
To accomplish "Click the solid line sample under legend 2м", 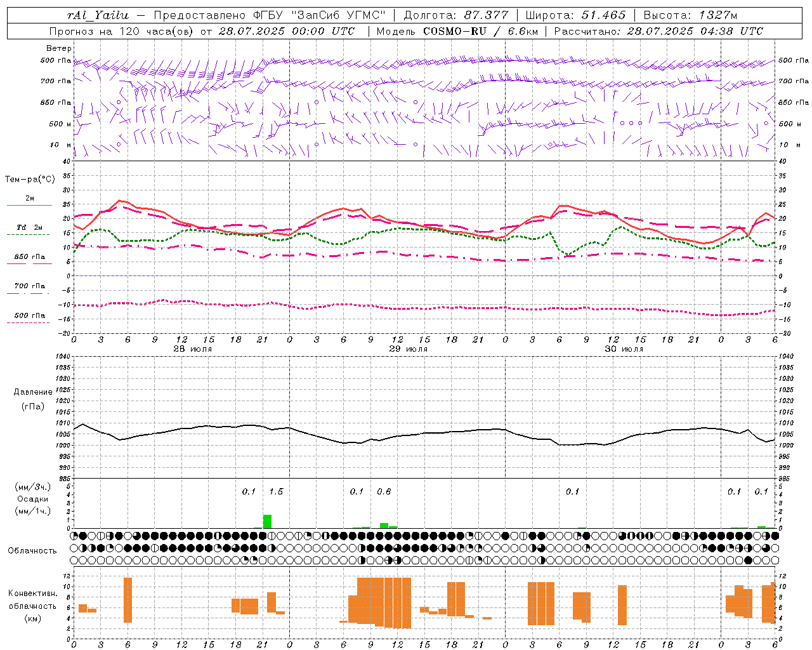I will (29, 206).
